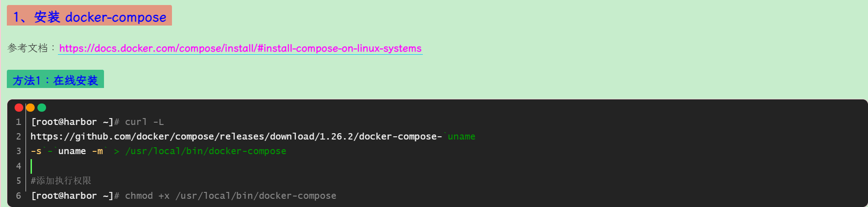Image resolution: width=868 pixels, height=207 pixels.
Task: Click the comment #添加执行权限
Action: pyautogui.click(x=61, y=181)
